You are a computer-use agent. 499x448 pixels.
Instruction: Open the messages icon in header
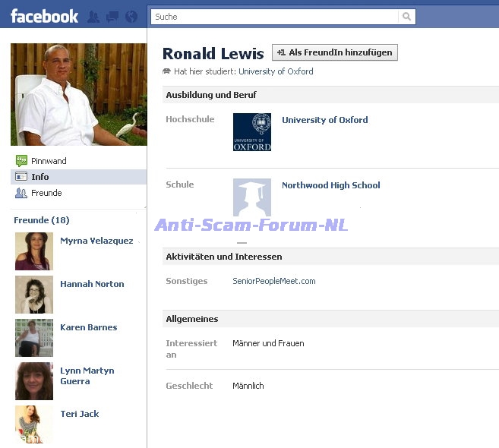point(112,16)
